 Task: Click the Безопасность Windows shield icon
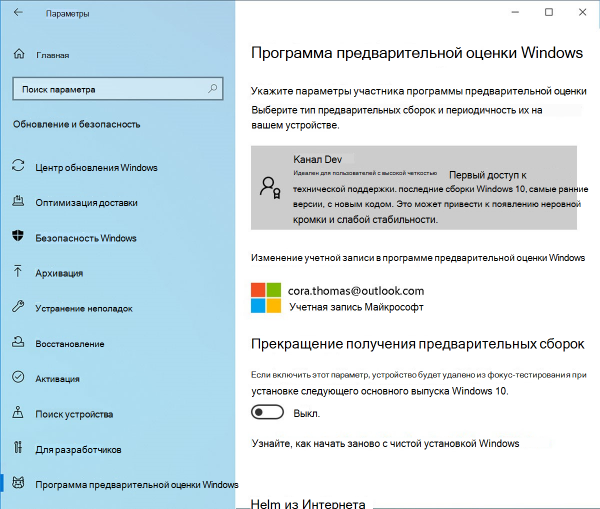(x=18, y=236)
